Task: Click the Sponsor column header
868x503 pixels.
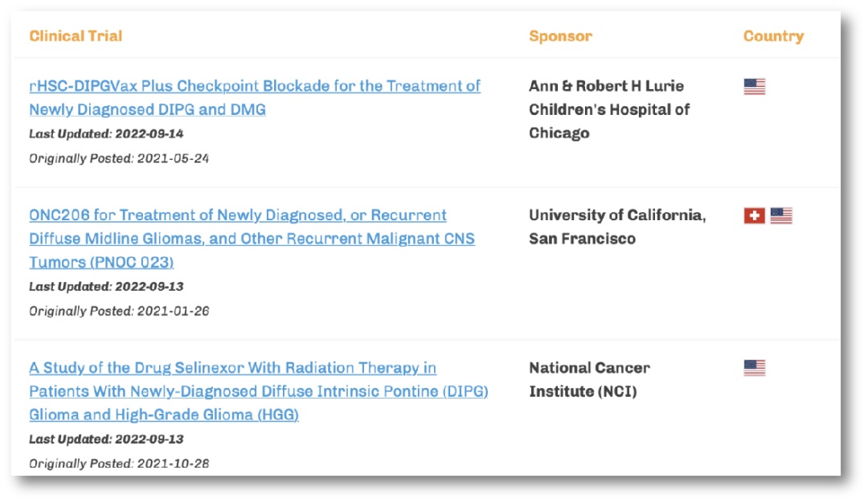Action: 560,36
